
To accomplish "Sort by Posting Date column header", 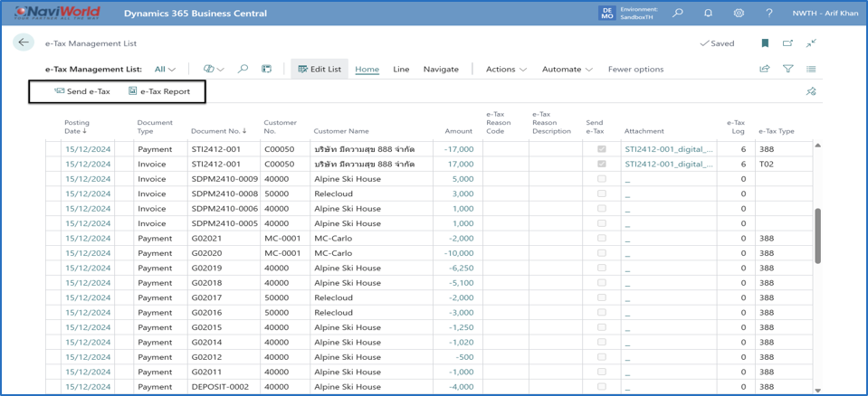I will pyautogui.click(x=77, y=127).
